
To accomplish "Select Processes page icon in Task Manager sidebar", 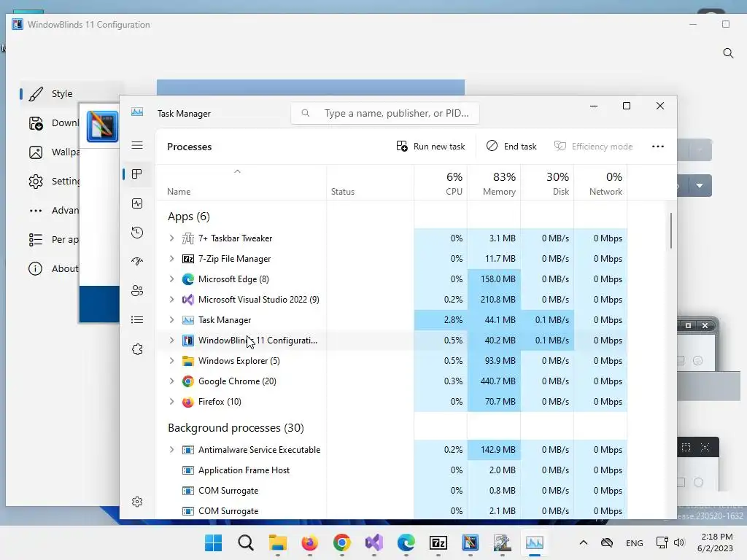I will coord(137,174).
